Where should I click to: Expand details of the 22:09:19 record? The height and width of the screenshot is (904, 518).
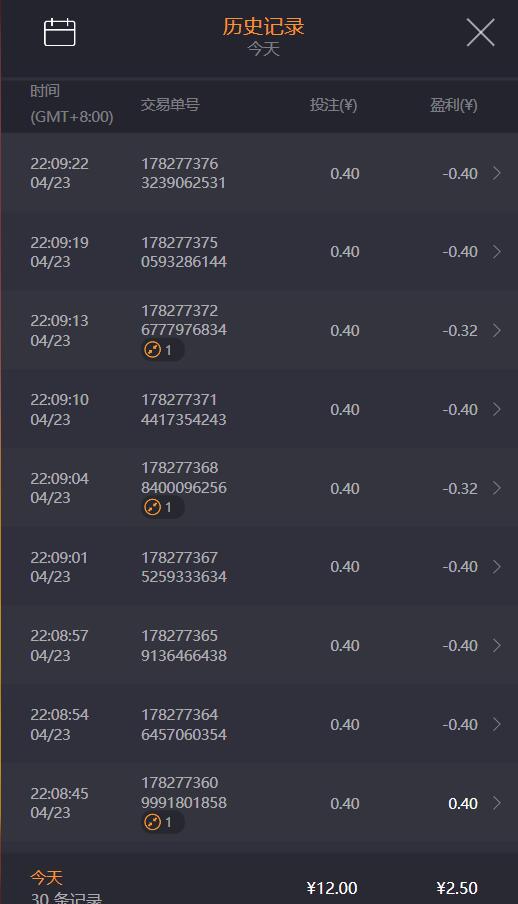tap(497, 252)
